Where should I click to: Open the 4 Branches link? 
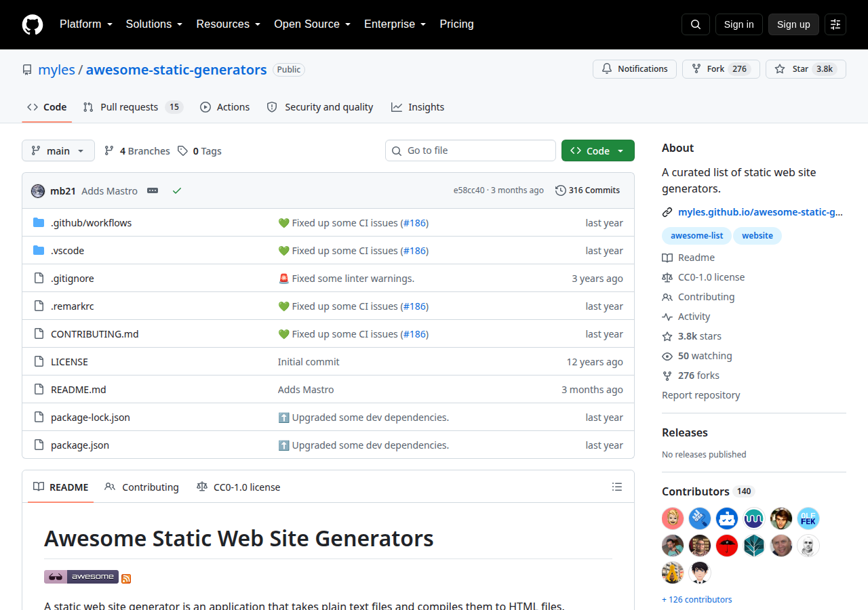137,151
